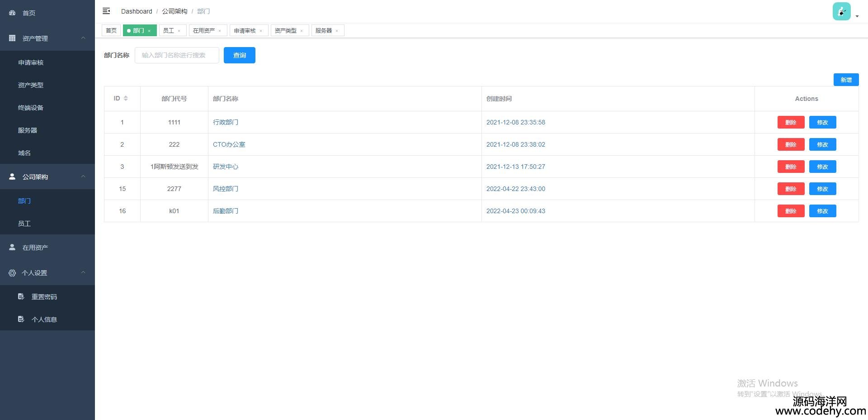Switch to the 在用资产 tab
Screen dimensions: 868x420
click(x=204, y=30)
